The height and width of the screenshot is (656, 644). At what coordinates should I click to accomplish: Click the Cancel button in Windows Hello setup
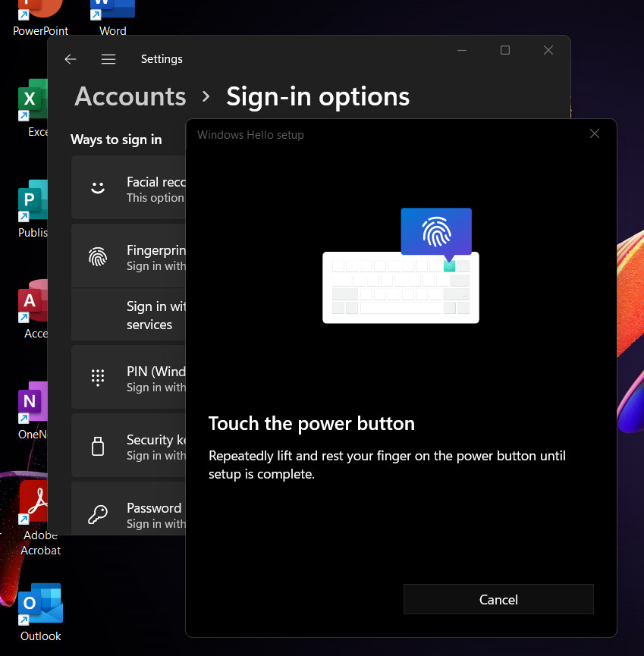(498, 599)
